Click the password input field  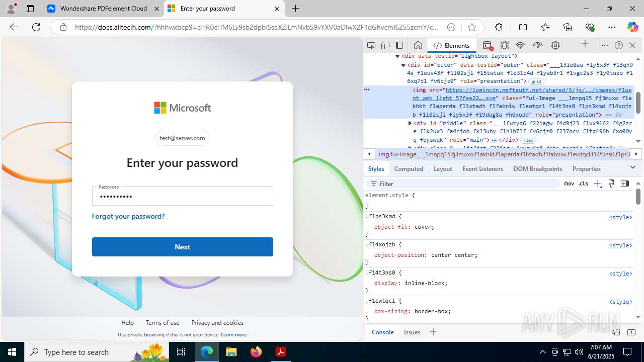[x=182, y=196]
